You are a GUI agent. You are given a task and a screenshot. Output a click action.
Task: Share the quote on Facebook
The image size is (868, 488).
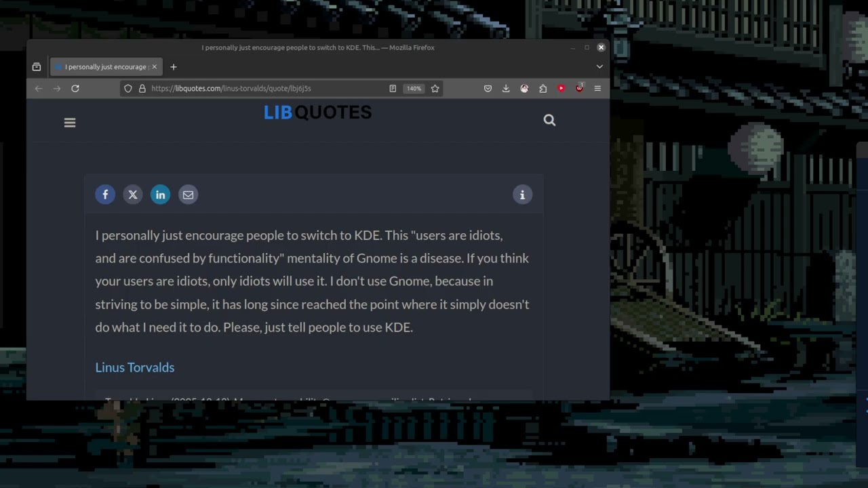105,195
